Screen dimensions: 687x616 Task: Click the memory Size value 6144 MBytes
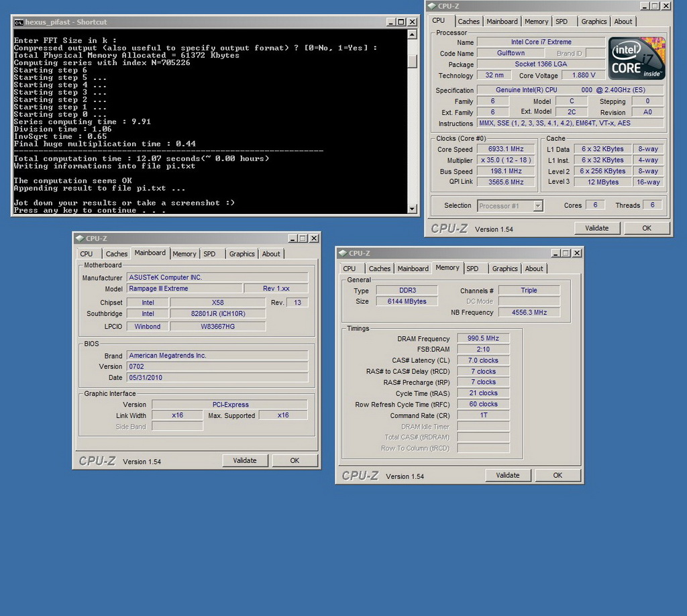pos(407,301)
